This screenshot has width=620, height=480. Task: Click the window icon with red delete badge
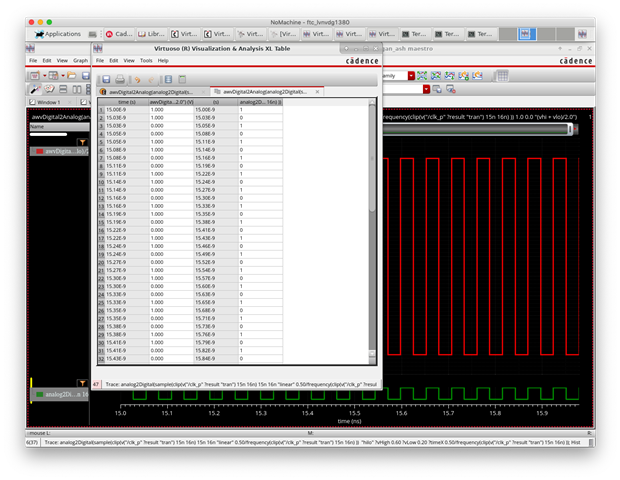[451, 89]
